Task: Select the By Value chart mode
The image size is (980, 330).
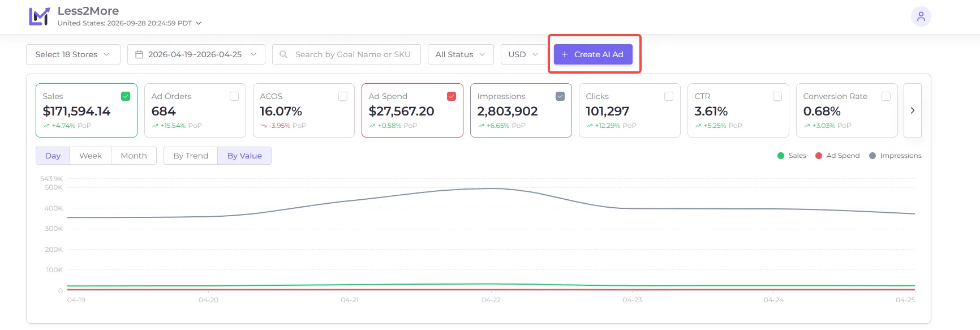Action: pyautogui.click(x=244, y=156)
